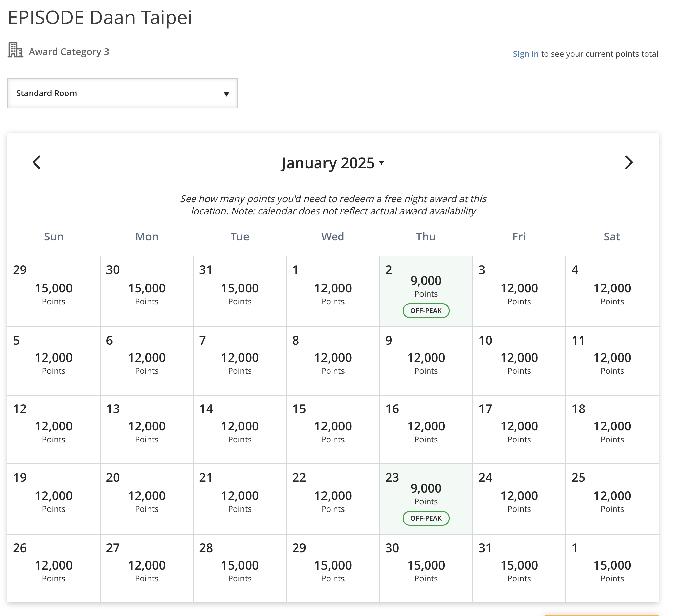Click the Sat column header

[612, 236]
